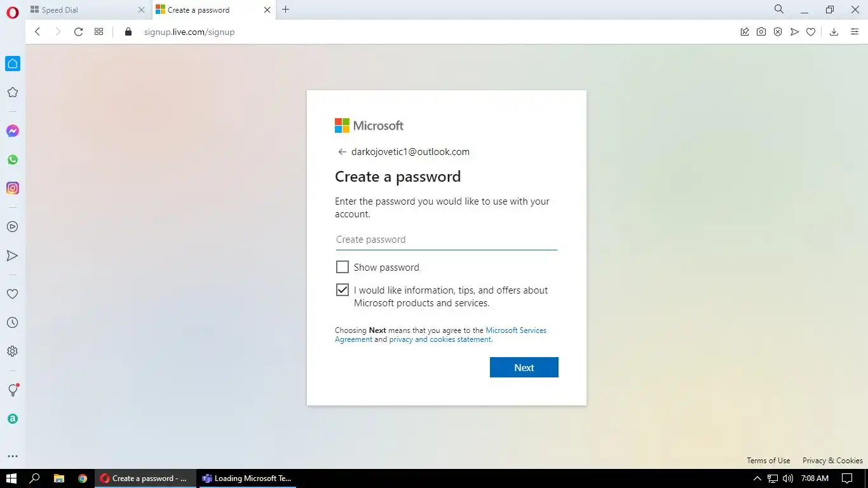Click the Microsoft logo in the form
The height and width of the screenshot is (488, 868).
pos(369,125)
